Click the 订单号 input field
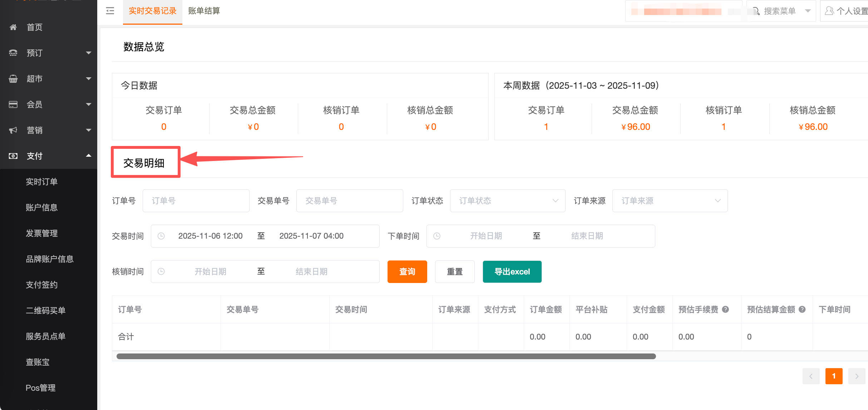The height and width of the screenshot is (410, 868). point(196,201)
